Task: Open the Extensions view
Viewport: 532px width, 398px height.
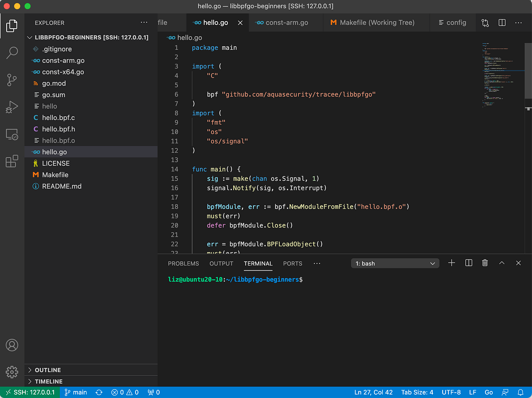Action: click(12, 162)
